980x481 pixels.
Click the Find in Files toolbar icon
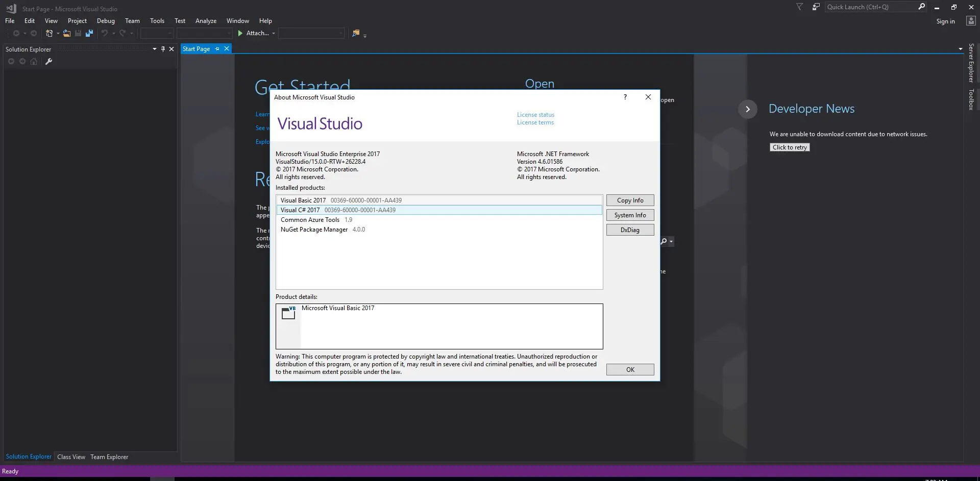pyautogui.click(x=356, y=33)
